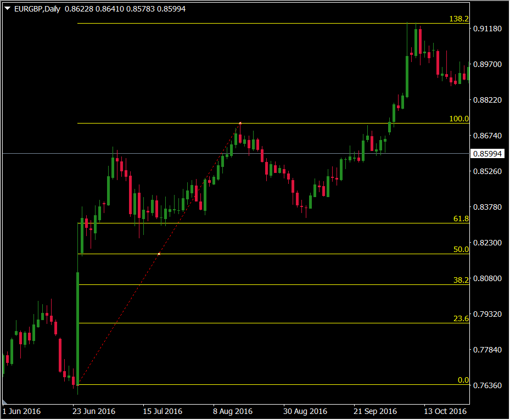510x420 pixels.
Task: Click the 1 Jun 2016 date label
Action: pos(21,412)
